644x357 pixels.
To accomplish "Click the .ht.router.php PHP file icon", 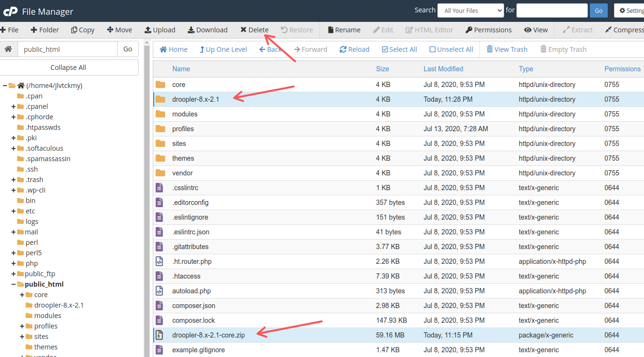I will 159,261.
